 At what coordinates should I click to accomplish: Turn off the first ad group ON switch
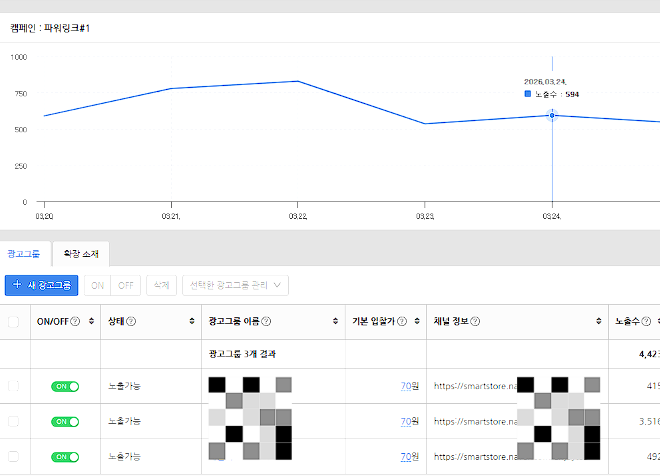pos(65,386)
